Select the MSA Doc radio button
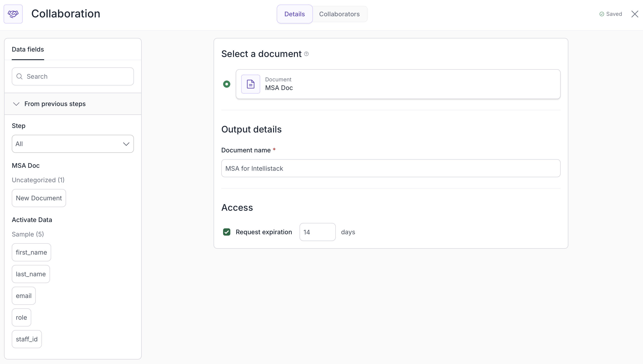This screenshot has height=364, width=643. (226, 84)
